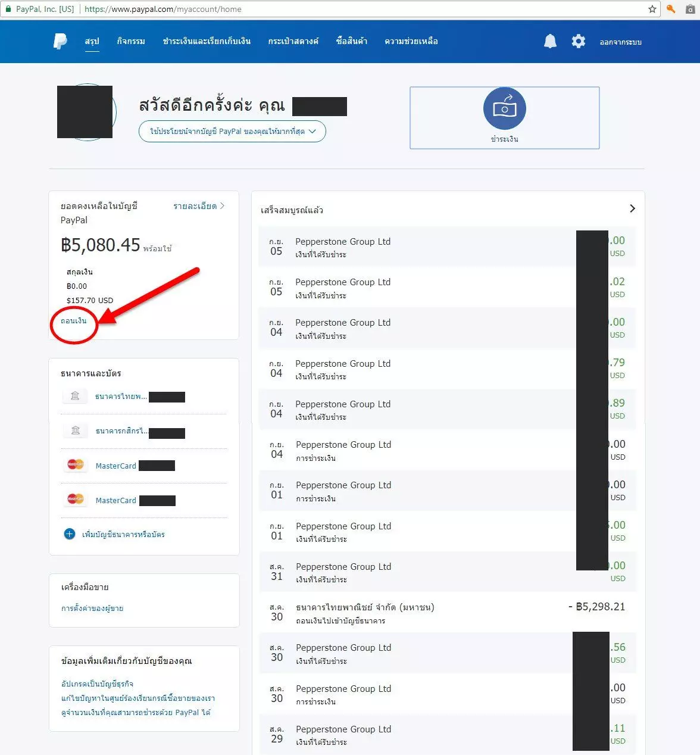The width and height of the screenshot is (700, 755).
Task: Click the ชำระเงิน send money icon
Action: pos(504,108)
